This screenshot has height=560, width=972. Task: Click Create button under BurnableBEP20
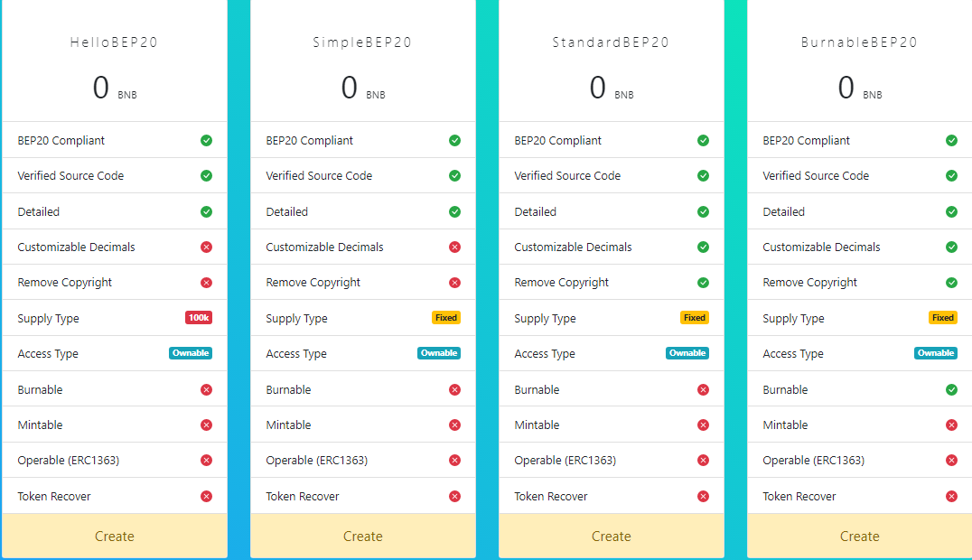859,536
